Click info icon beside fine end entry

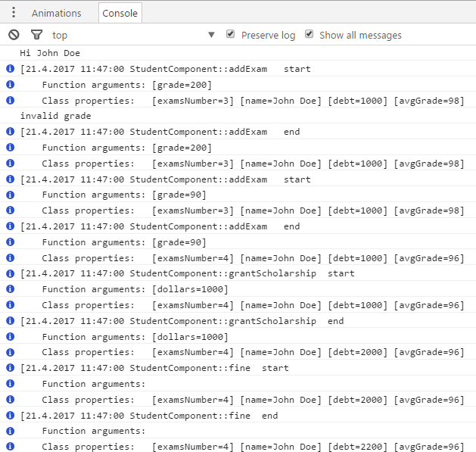pos(11,415)
